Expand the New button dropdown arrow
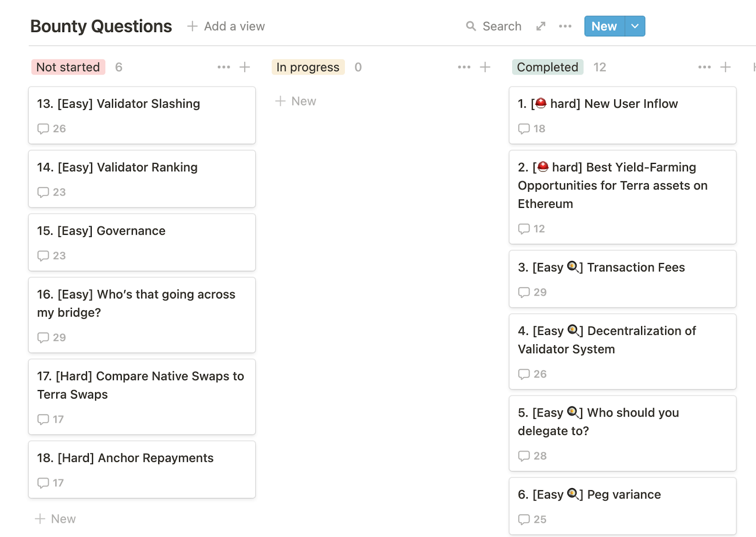 [635, 26]
